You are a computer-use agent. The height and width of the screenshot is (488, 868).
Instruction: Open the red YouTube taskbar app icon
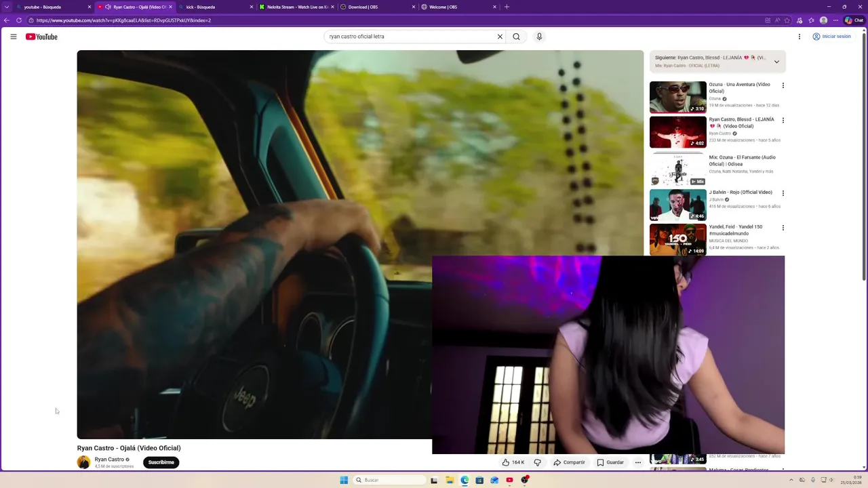coord(509,480)
